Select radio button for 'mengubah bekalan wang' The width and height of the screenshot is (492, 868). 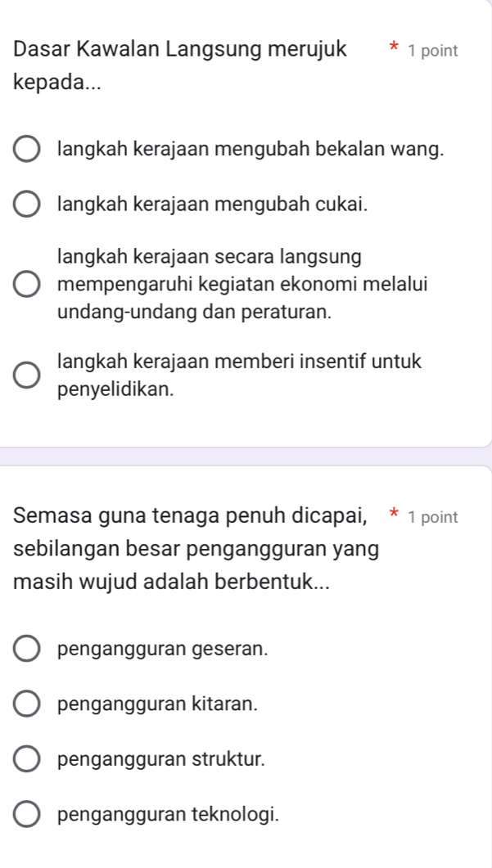coord(27,151)
